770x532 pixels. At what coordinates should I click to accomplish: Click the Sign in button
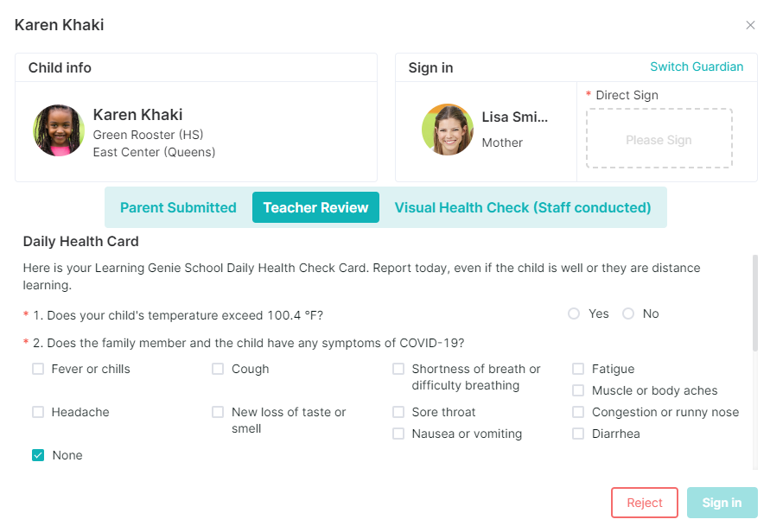coord(722,503)
